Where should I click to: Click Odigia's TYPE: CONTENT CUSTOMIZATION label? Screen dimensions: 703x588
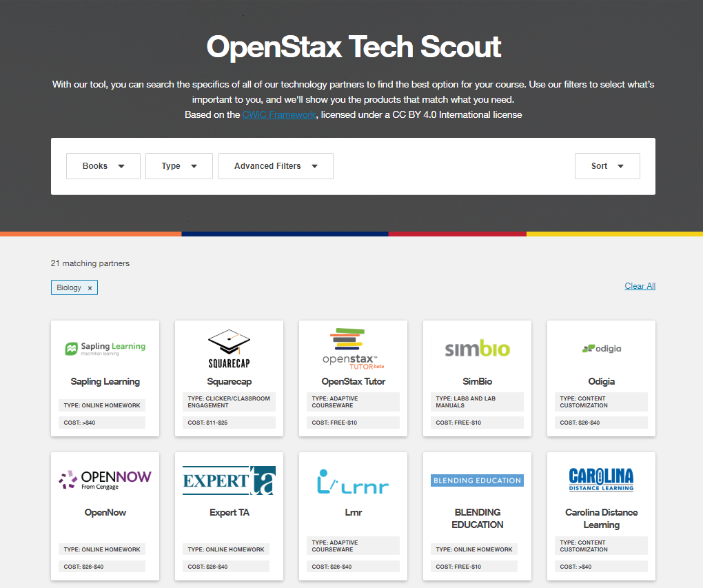click(x=601, y=402)
